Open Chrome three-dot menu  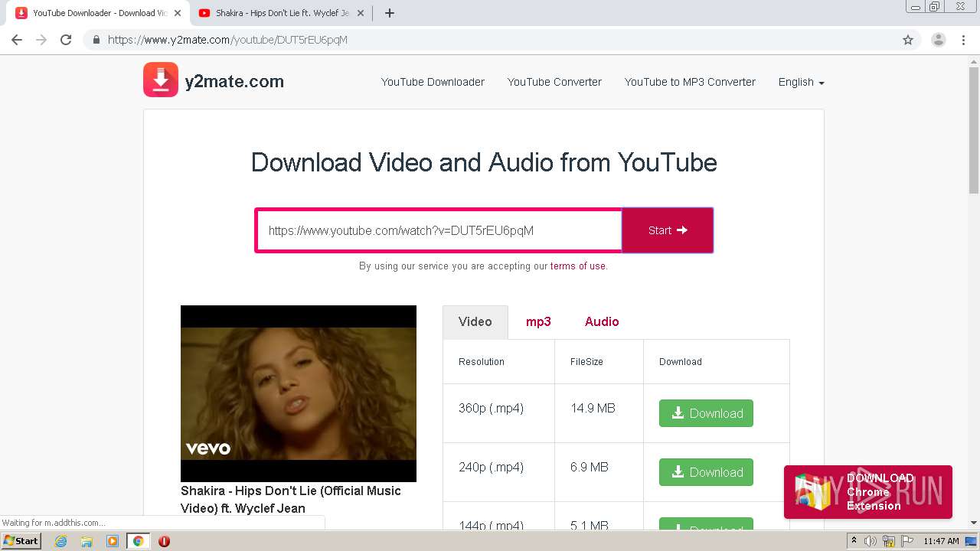click(964, 40)
